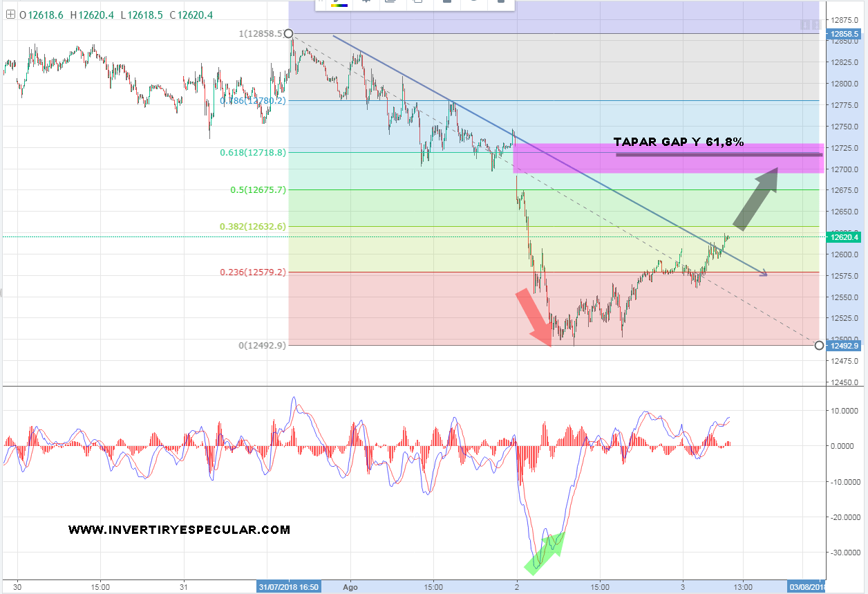This screenshot has height=594, width=868.
Task: Click the 03/08/2018 date label on time axis
Action: pos(806,587)
